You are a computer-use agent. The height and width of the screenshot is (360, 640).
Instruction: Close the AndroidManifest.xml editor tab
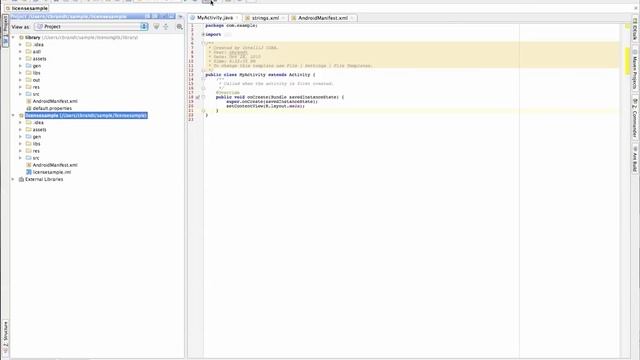(x=352, y=18)
